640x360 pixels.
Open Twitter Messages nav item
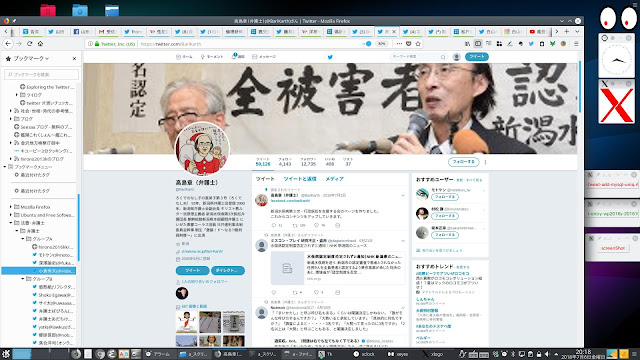(264, 57)
